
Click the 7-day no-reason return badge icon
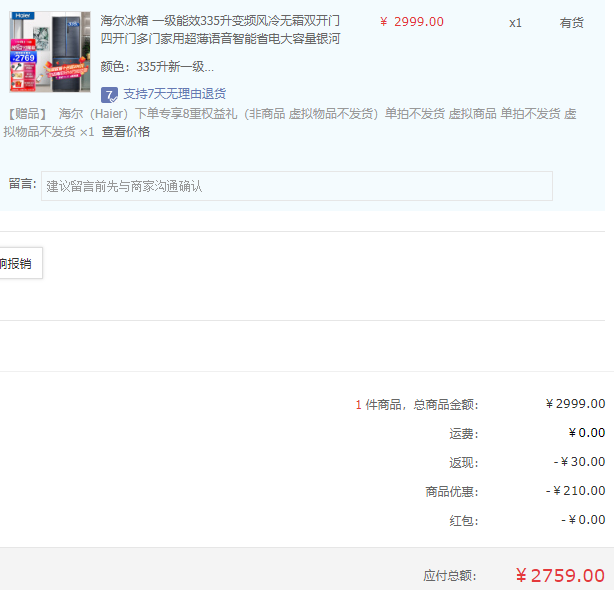point(109,94)
